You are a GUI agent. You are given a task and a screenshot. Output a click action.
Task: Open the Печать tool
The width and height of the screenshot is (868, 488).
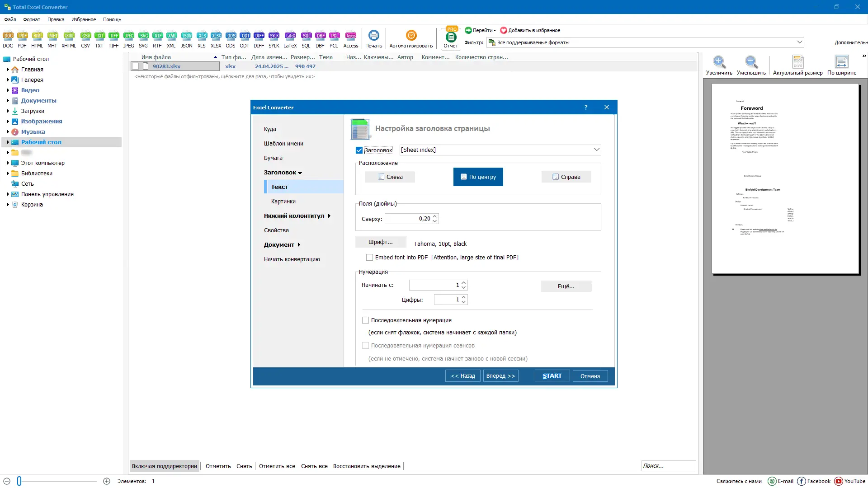tap(374, 38)
